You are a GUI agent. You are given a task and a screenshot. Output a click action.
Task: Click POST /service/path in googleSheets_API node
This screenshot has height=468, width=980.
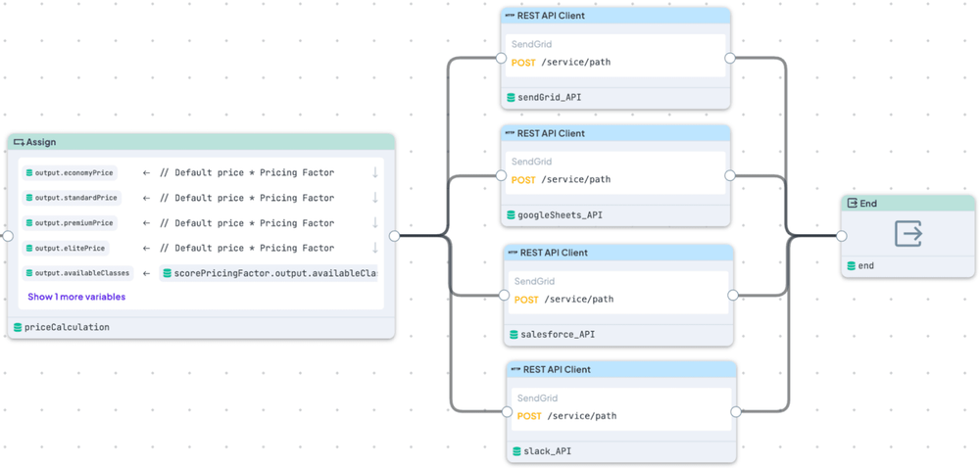click(561, 180)
